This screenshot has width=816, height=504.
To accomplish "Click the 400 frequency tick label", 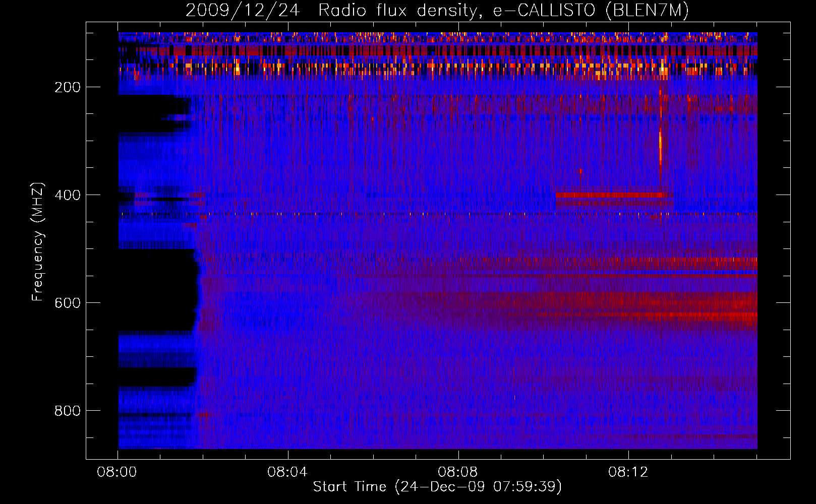I will pyautogui.click(x=68, y=195).
